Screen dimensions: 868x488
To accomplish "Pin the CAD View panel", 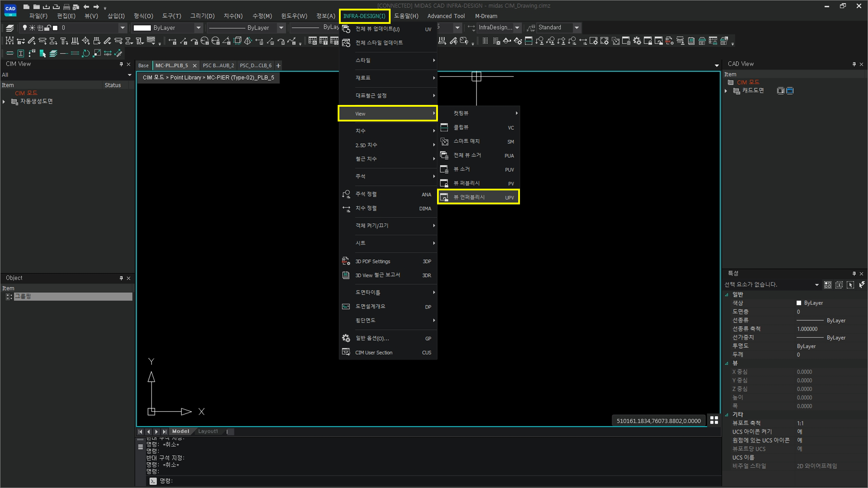I will coord(854,64).
